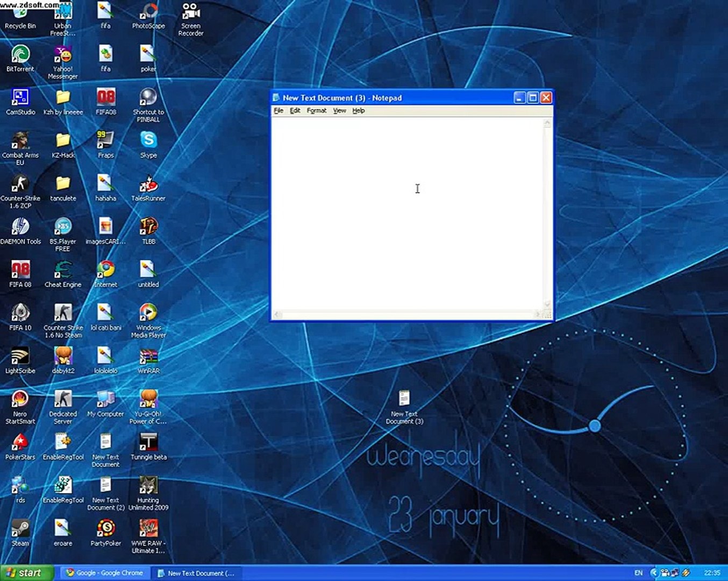
Task: Select the Cheat Engine icon
Action: click(x=63, y=274)
